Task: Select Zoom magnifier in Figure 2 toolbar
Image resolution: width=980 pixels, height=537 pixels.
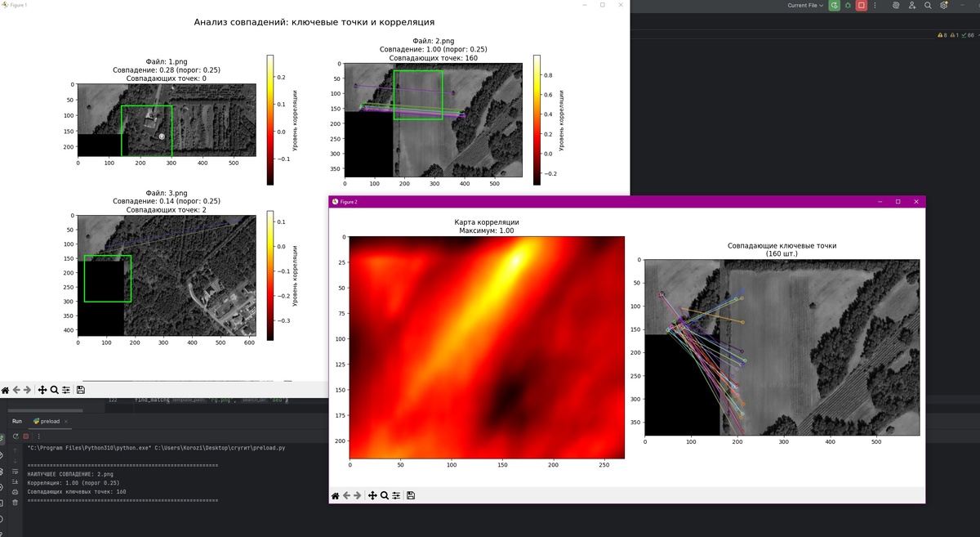Action: [384, 495]
